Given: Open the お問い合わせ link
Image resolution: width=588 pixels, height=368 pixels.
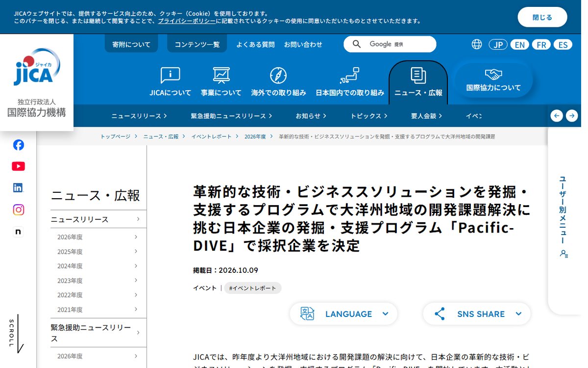Looking at the screenshot, I should pos(303,44).
